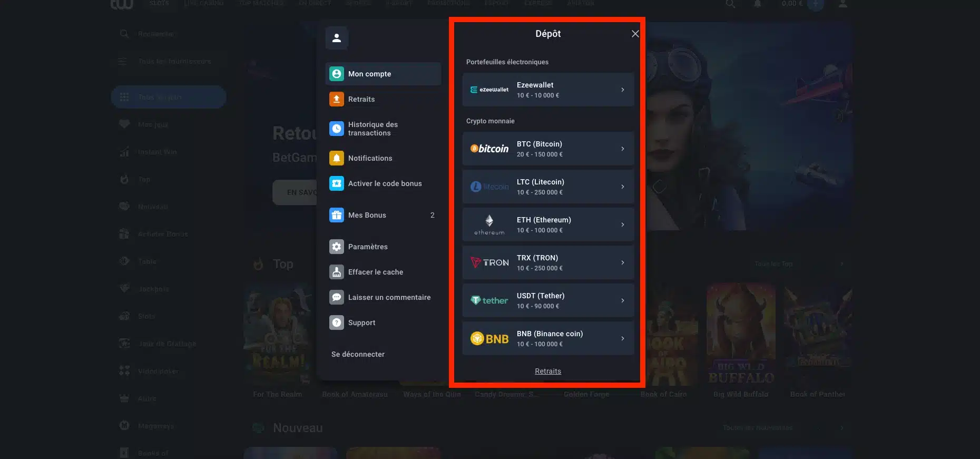This screenshot has height=459, width=980.
Task: Open the Mon compte menu item
Action: coord(383,74)
